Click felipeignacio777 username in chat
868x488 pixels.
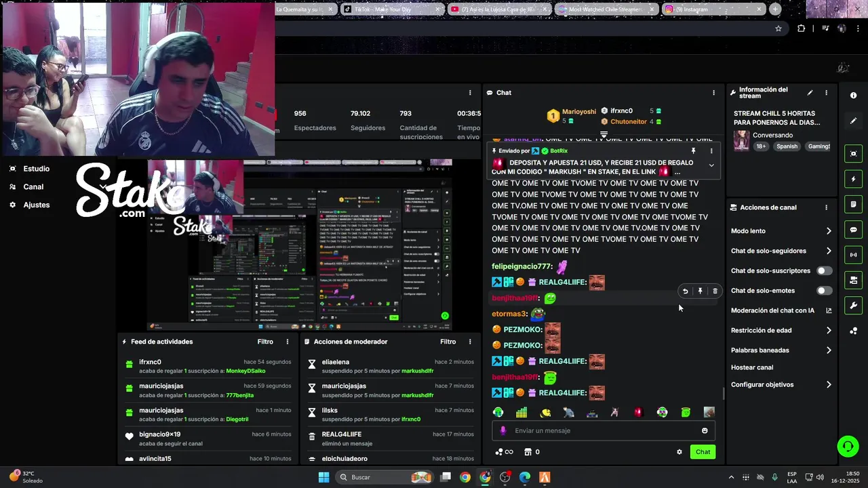[x=521, y=267]
